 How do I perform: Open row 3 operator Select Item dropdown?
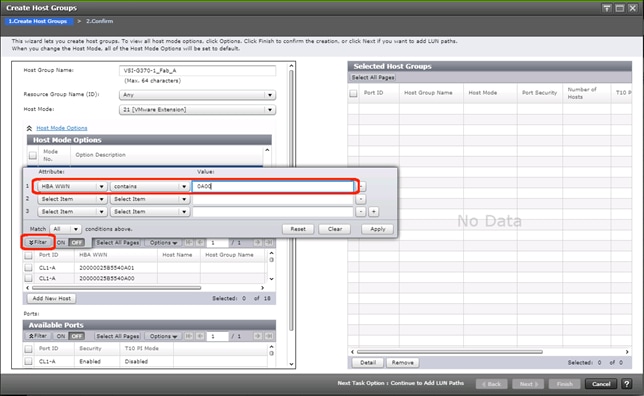(x=150, y=212)
